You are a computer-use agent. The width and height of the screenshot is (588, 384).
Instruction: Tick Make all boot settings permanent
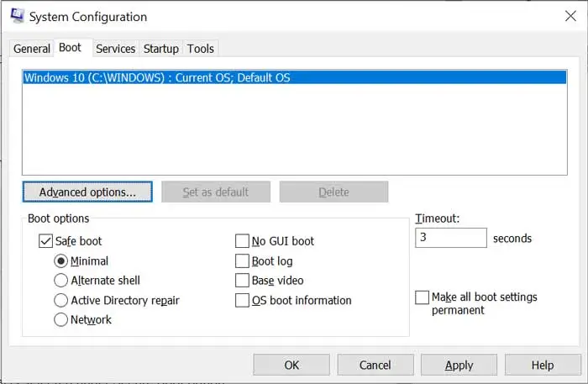tap(423, 297)
